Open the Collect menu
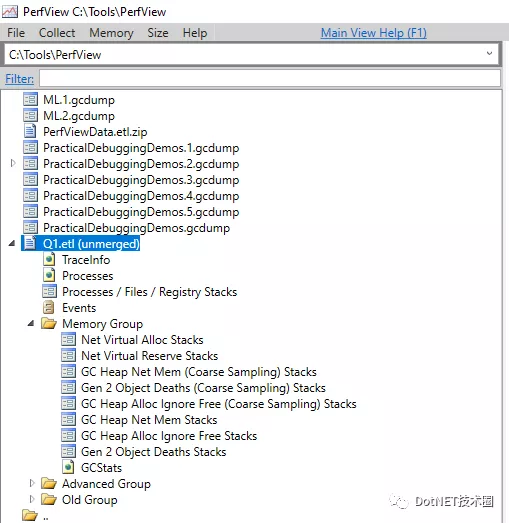The height and width of the screenshot is (523, 509). point(57,33)
